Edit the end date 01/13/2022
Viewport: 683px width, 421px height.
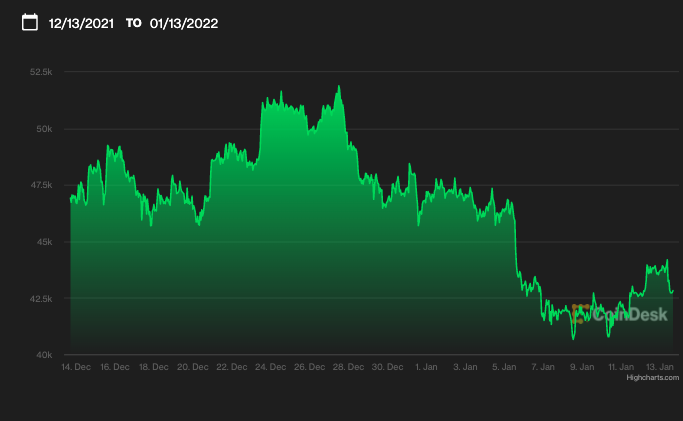click(184, 24)
